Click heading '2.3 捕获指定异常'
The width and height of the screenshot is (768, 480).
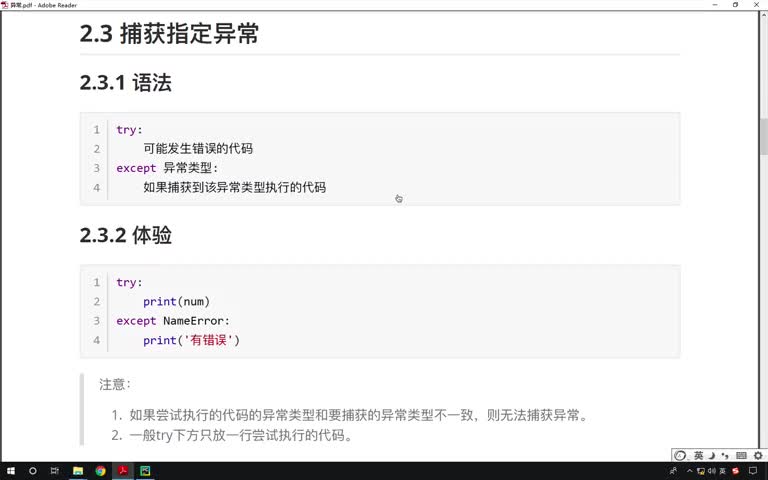(x=169, y=34)
